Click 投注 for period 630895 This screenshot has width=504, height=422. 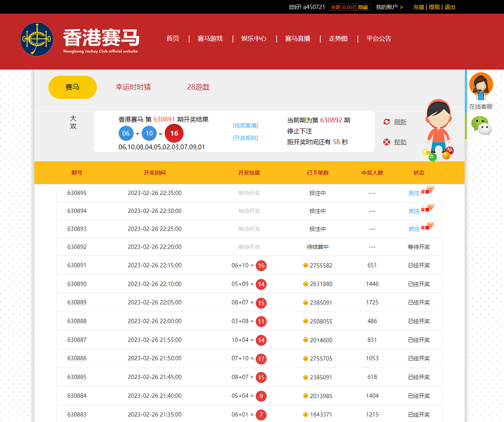coord(414,193)
